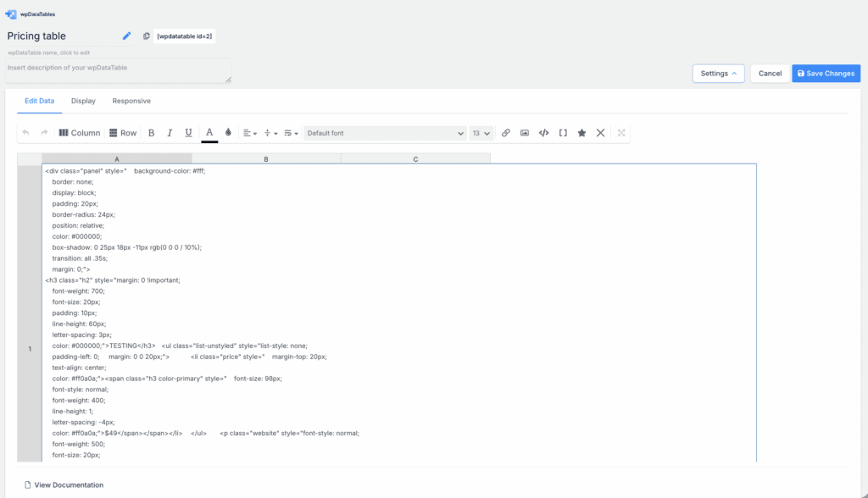868x498 pixels.
Task: Click the text 'position: relative;'
Action: (78, 226)
